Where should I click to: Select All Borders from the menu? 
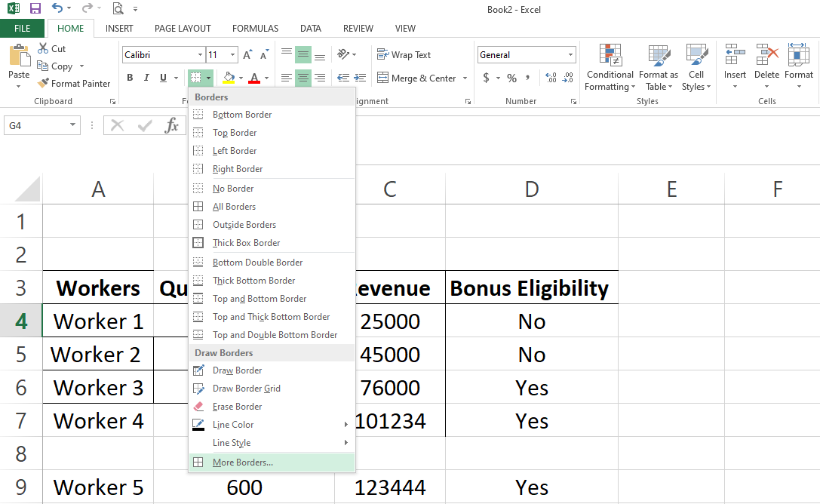[234, 207]
